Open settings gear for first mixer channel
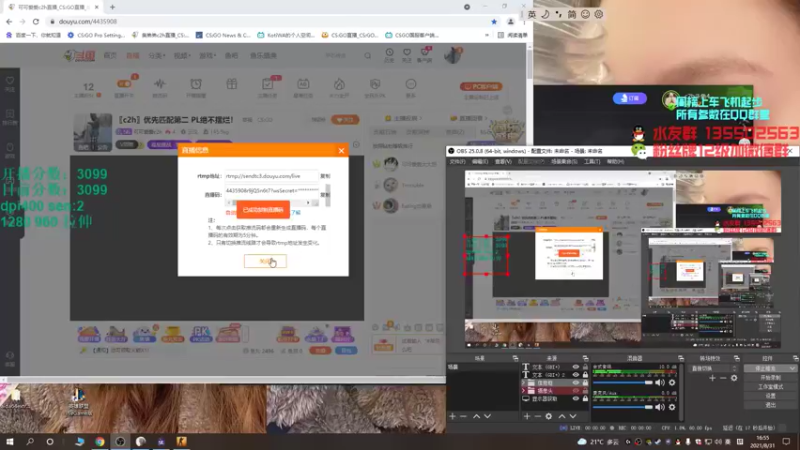The image size is (800, 450). (x=672, y=382)
